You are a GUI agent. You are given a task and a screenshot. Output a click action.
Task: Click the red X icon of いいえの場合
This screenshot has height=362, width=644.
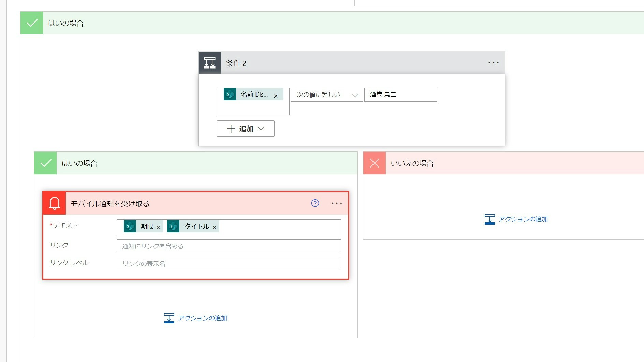pyautogui.click(x=375, y=163)
